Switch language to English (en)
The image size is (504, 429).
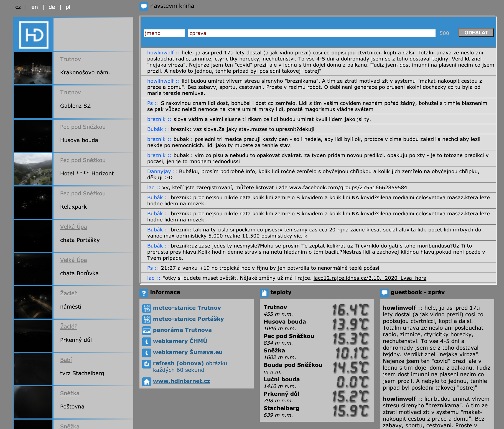(35, 7)
